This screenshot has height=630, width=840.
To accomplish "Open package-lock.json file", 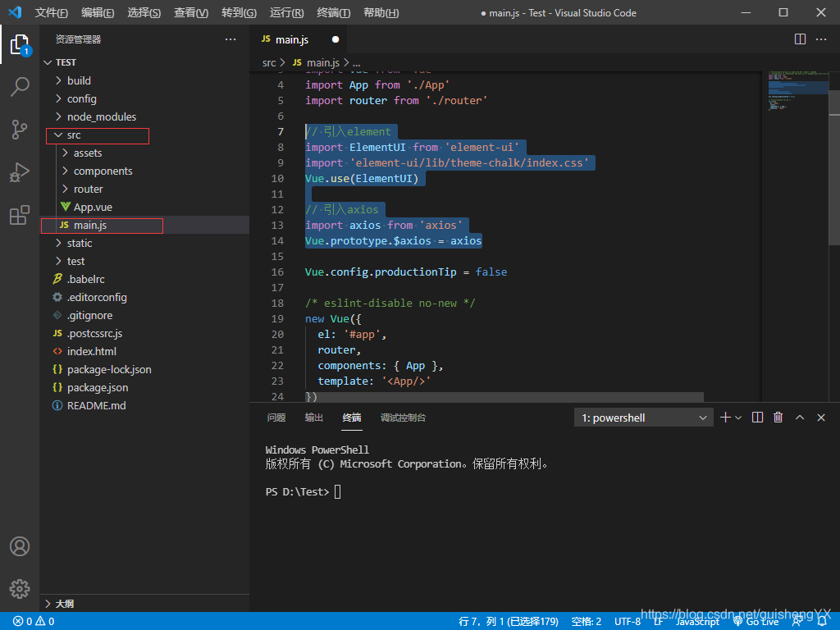I will pos(109,370).
